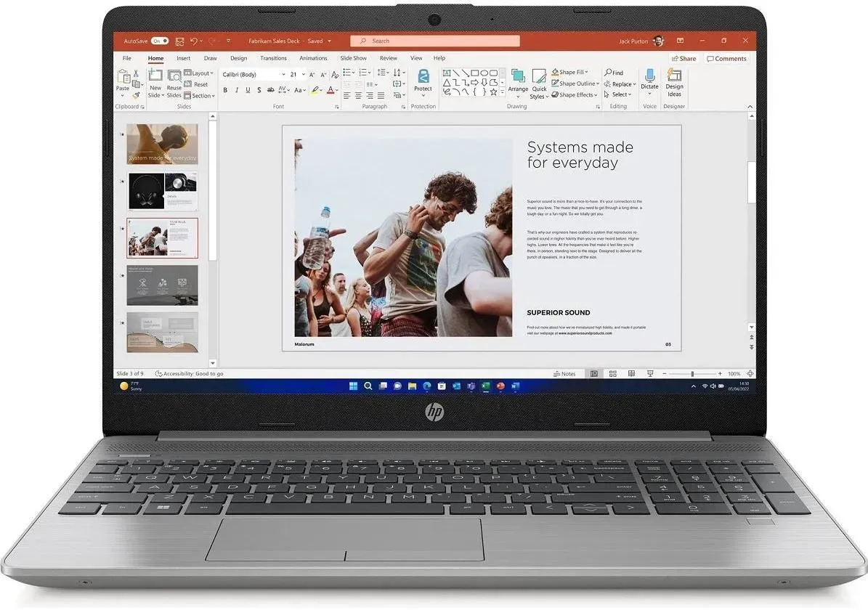The width and height of the screenshot is (868, 610).
Task: Click the Format Painter icon
Action: (x=136, y=95)
